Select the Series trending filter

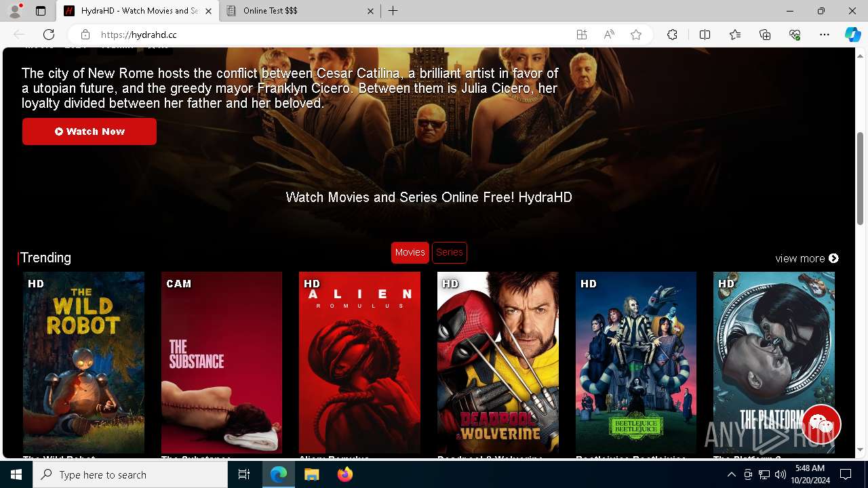point(450,252)
